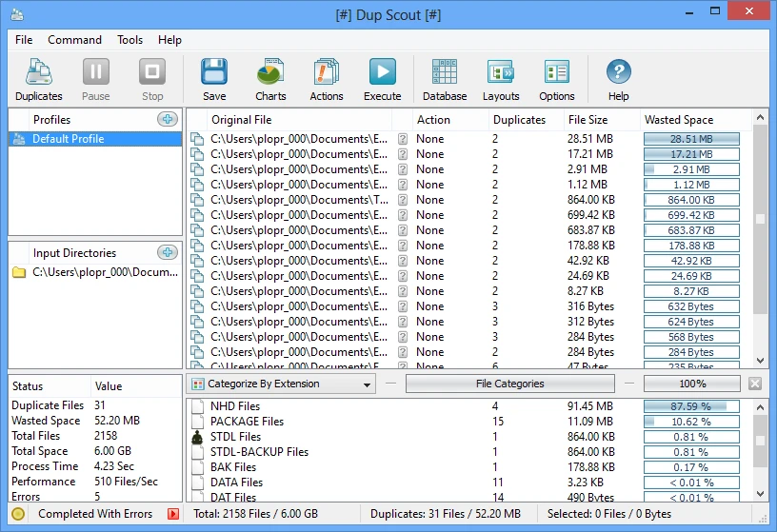The height and width of the screenshot is (532, 777).
Task: Select the Default Profile entry
Action: [95, 139]
